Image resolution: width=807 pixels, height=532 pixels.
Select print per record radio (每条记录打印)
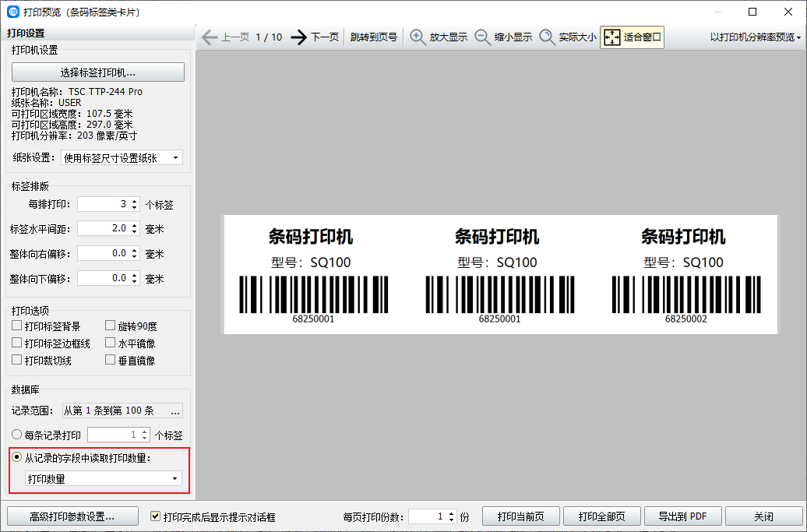(17, 435)
